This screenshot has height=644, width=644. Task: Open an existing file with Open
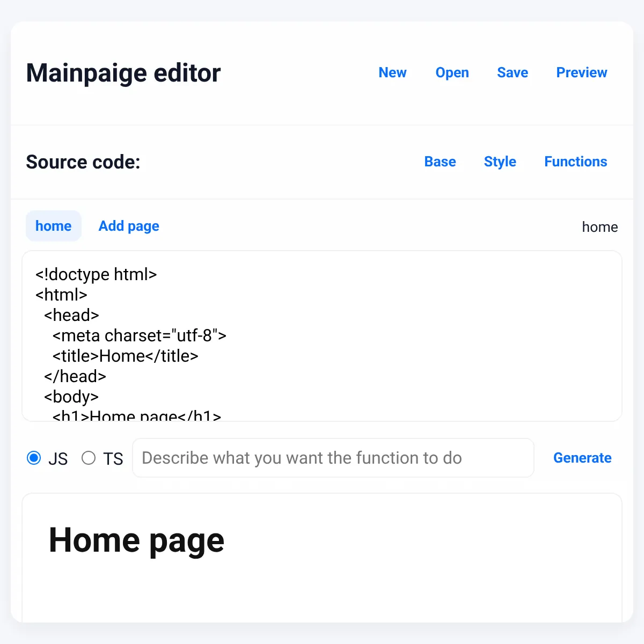[452, 72]
